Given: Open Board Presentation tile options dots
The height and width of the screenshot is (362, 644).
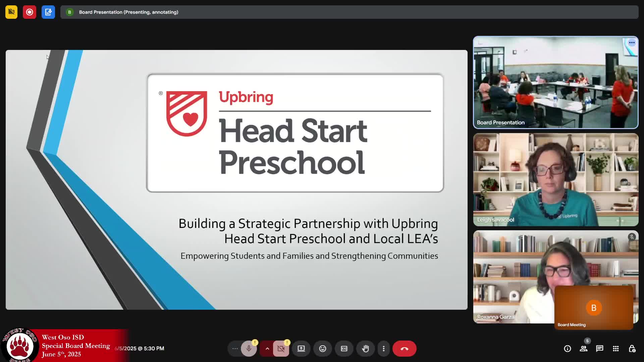Looking at the screenshot, I should tap(632, 43).
